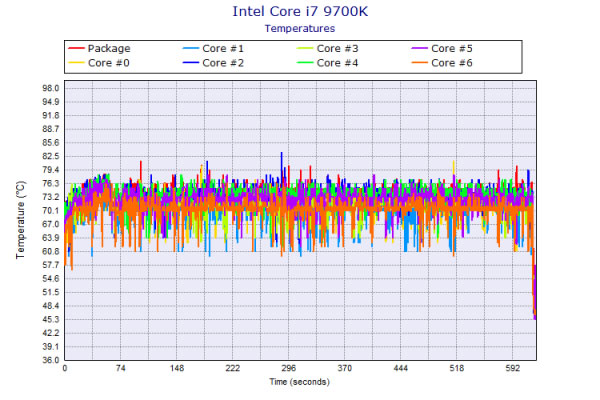Click the 0 x-axis tick label
Screen dimensions: 600x400
point(65,368)
